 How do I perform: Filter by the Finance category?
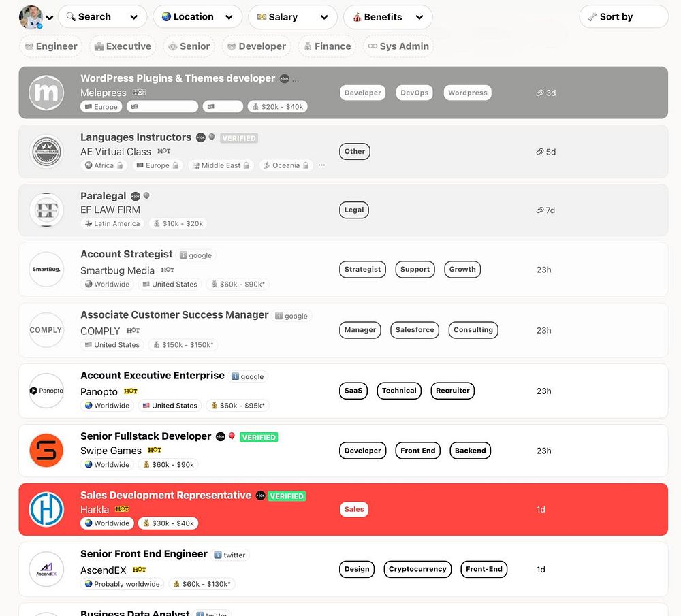coord(327,46)
